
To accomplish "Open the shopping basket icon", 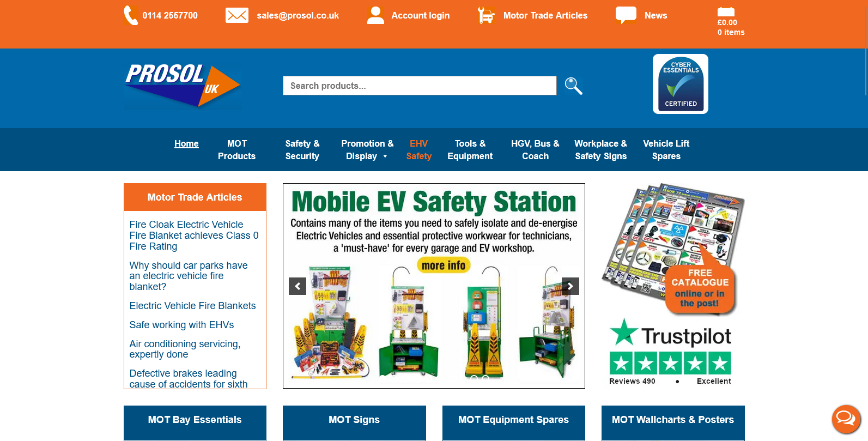I will click(726, 13).
